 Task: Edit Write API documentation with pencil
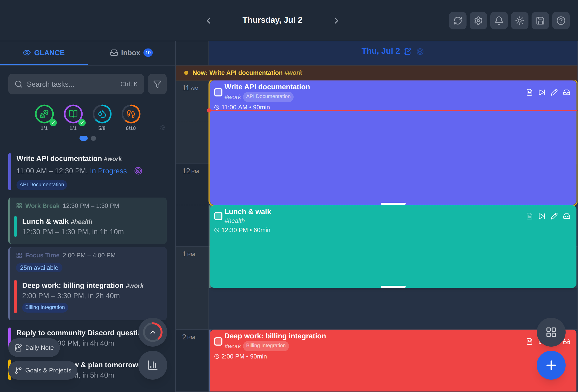pos(554,92)
